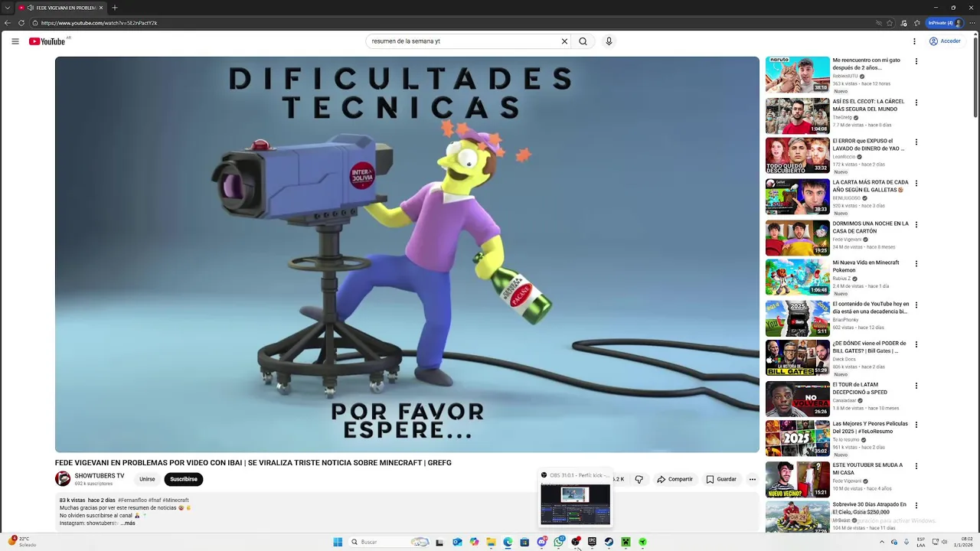Open SHOWTUBERS TV channel avatar

(63, 479)
